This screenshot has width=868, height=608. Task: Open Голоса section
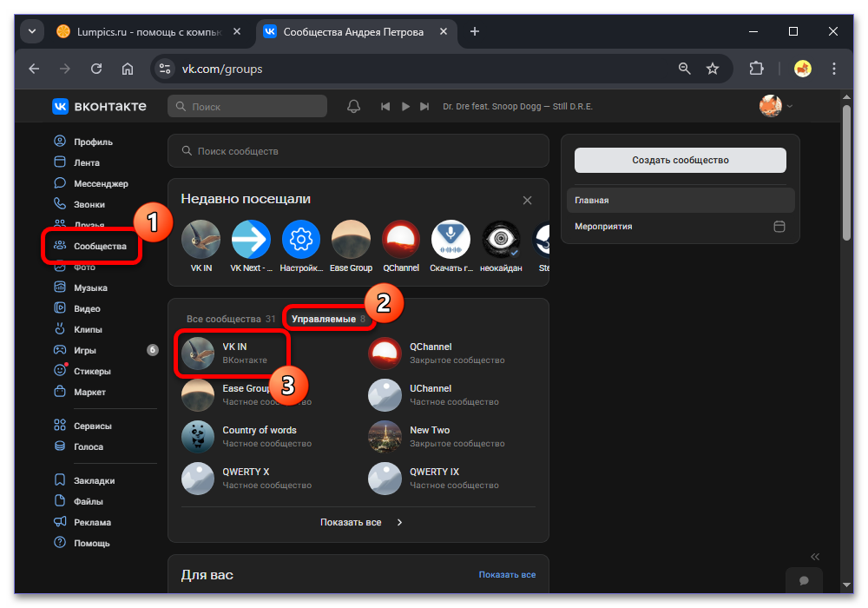[78, 446]
